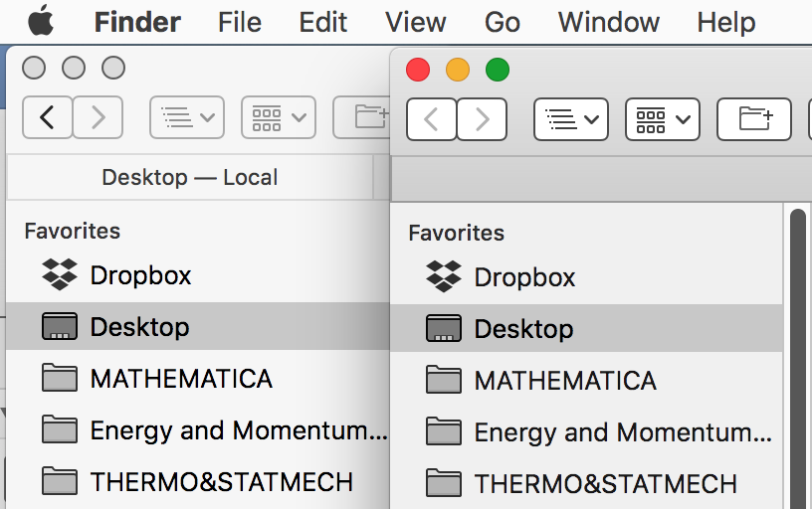Image resolution: width=812 pixels, height=509 pixels.
Task: Click new folder icon in background window
Action: (361, 117)
